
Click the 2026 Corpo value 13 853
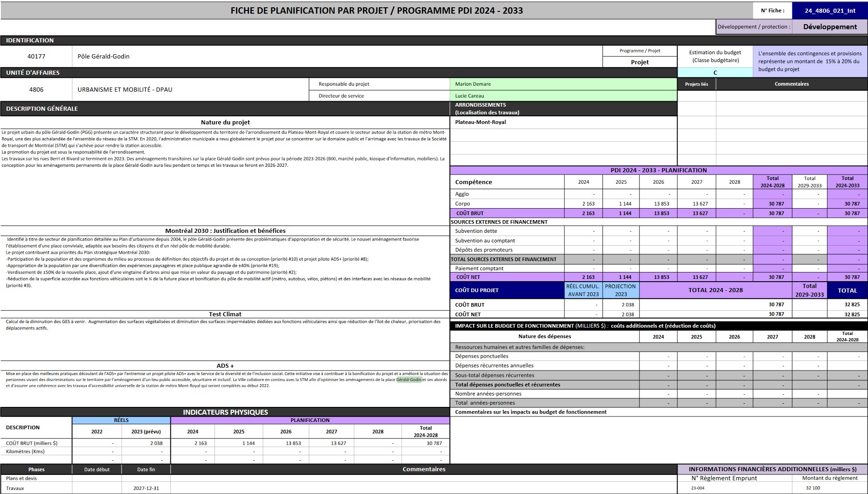point(659,204)
